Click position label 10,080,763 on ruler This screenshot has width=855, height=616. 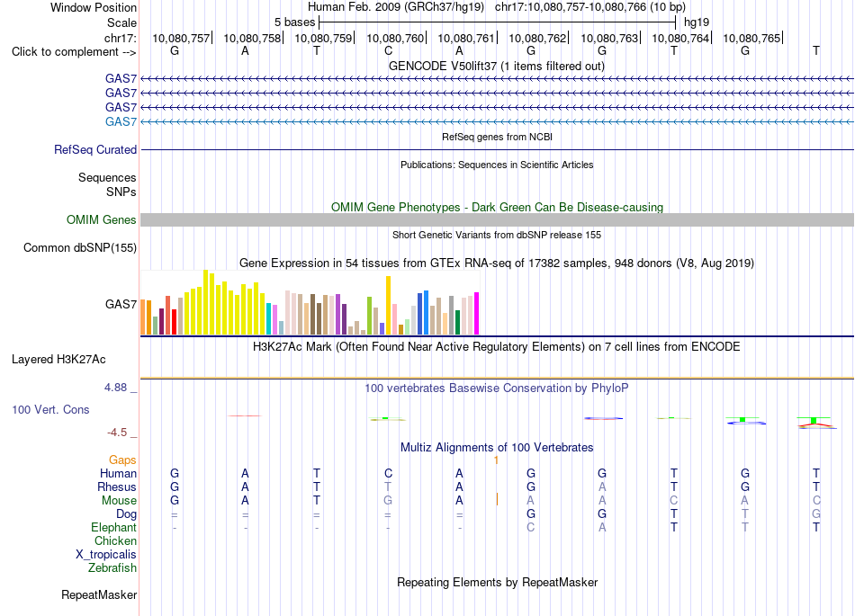click(609, 38)
